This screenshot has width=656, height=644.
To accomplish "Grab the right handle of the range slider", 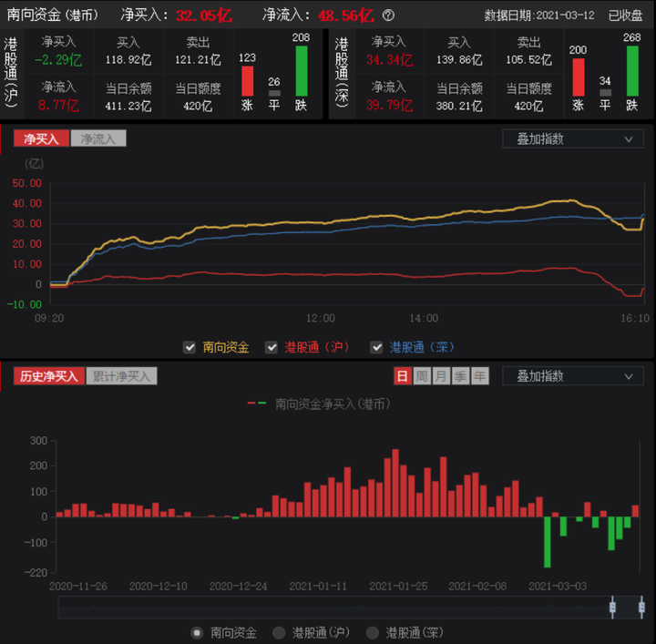I will [641, 607].
